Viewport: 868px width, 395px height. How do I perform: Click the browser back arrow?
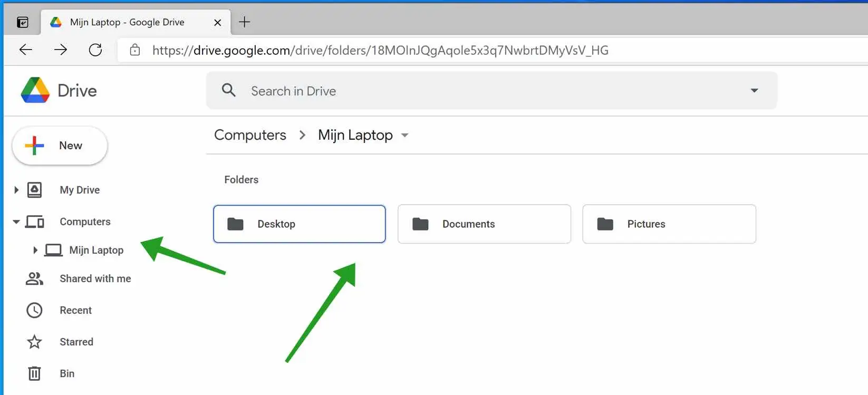25,50
